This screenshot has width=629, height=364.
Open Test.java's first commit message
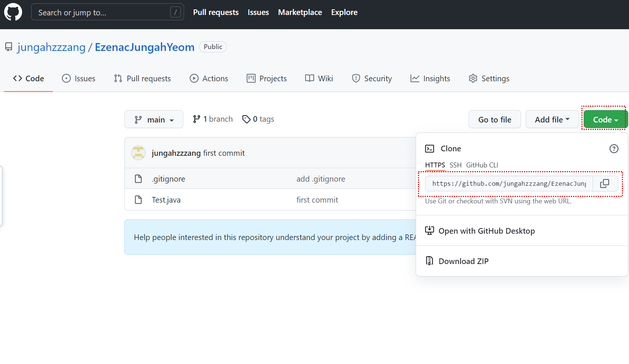coord(317,200)
